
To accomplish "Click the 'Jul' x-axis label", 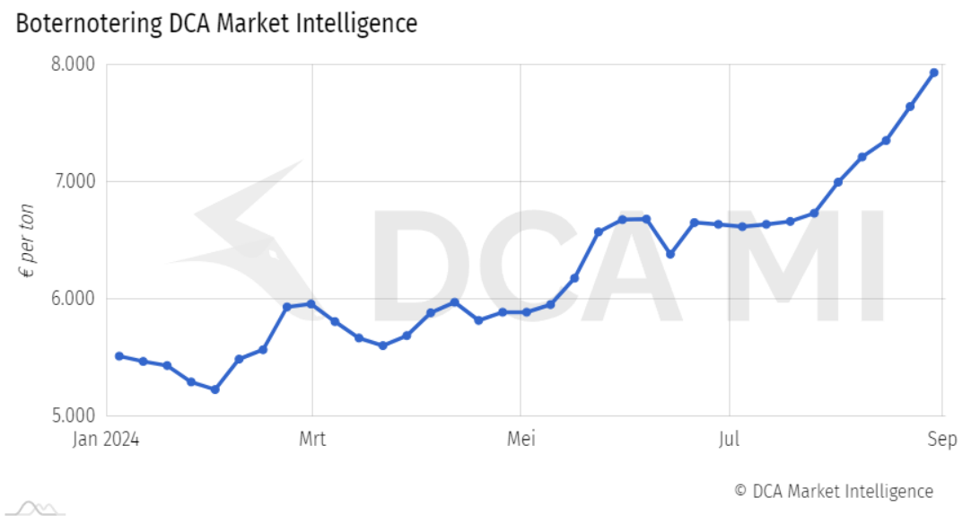I will [729, 440].
